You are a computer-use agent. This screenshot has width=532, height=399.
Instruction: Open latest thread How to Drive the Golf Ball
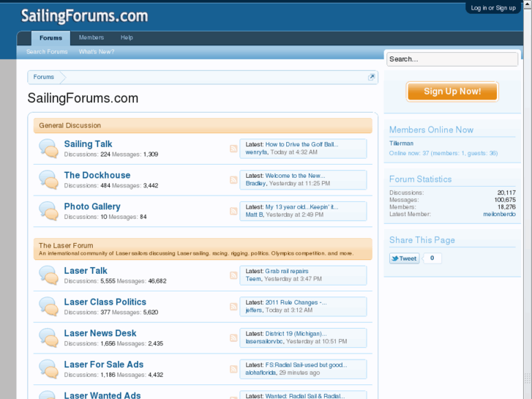[x=301, y=144]
